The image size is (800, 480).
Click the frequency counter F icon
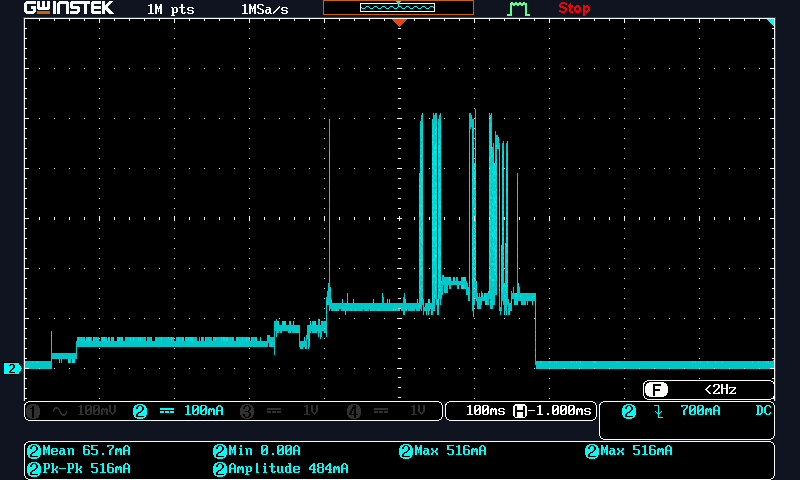point(656,390)
